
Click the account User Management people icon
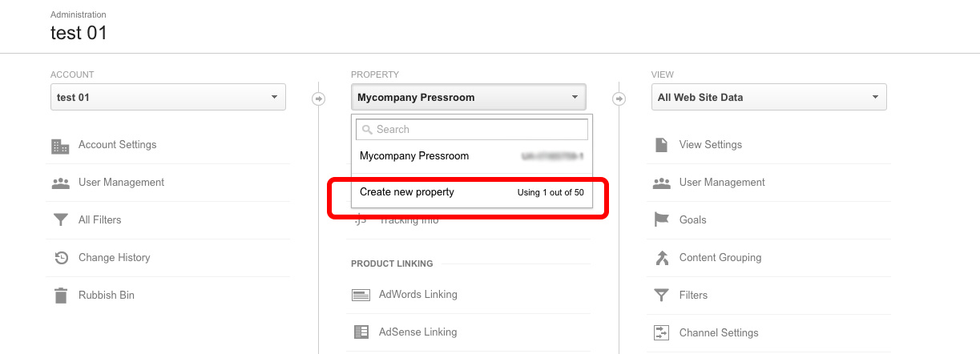coord(60,183)
